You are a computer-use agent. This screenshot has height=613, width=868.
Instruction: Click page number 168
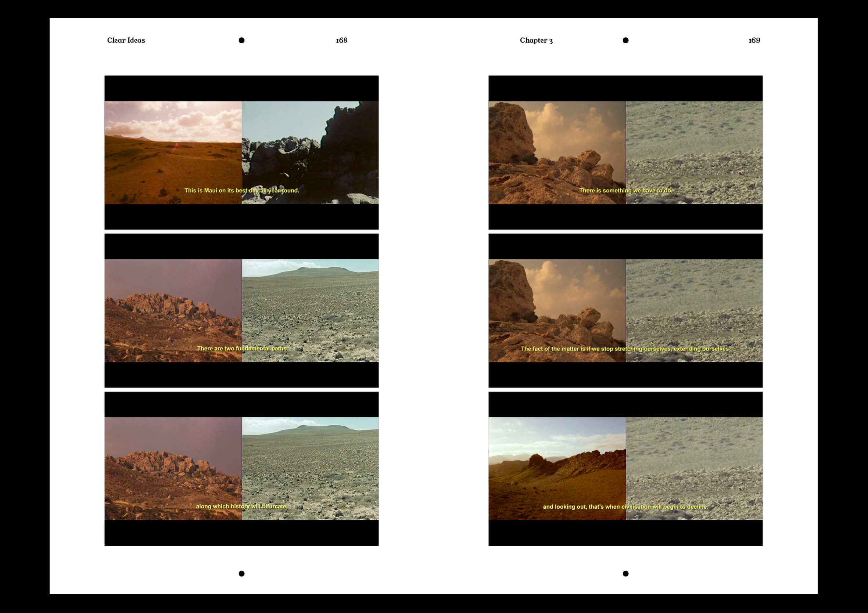(x=341, y=40)
